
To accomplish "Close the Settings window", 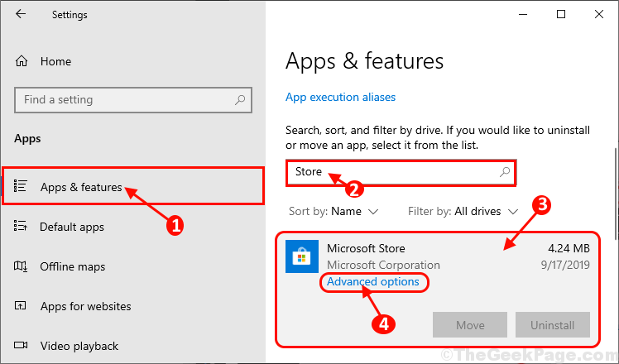I will 599,15.
